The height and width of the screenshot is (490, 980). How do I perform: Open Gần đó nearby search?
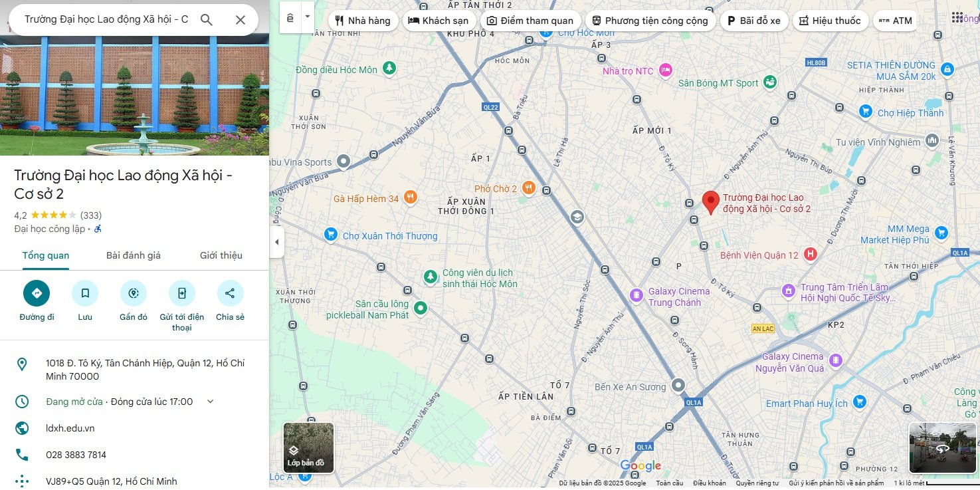coord(134,293)
